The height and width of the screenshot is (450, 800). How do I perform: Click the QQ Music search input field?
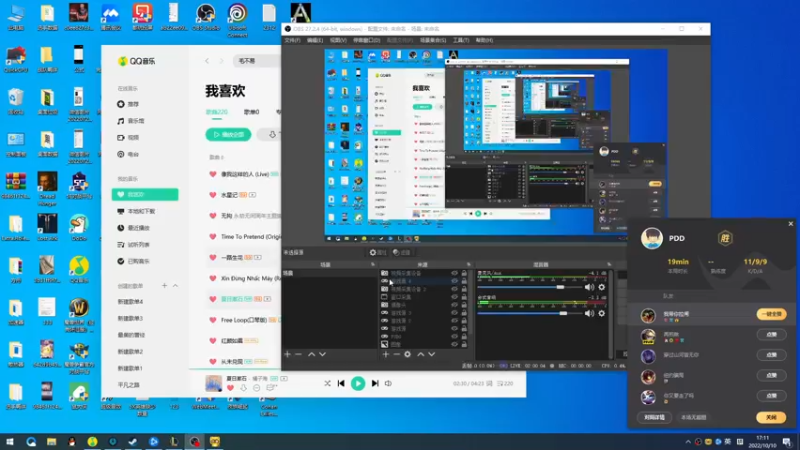pos(258,61)
